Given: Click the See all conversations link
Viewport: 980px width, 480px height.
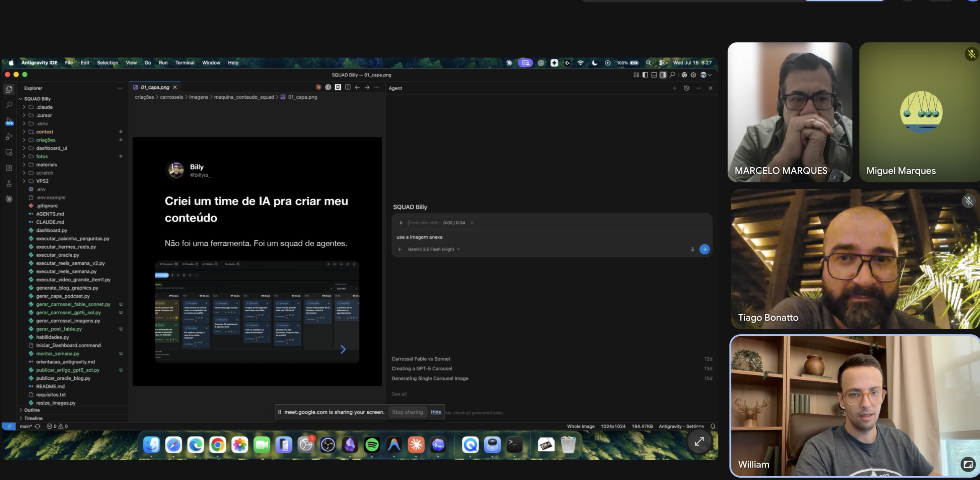Looking at the screenshot, I should [x=399, y=394].
